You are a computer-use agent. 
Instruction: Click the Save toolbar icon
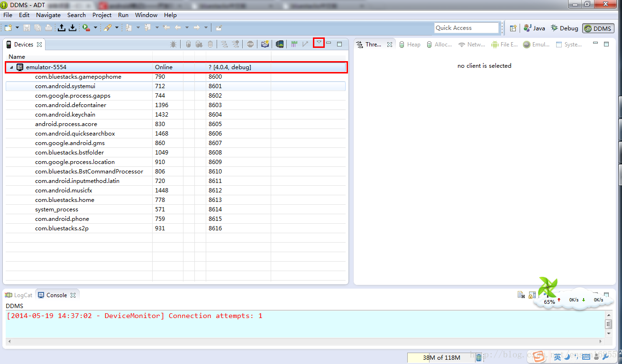click(x=27, y=28)
